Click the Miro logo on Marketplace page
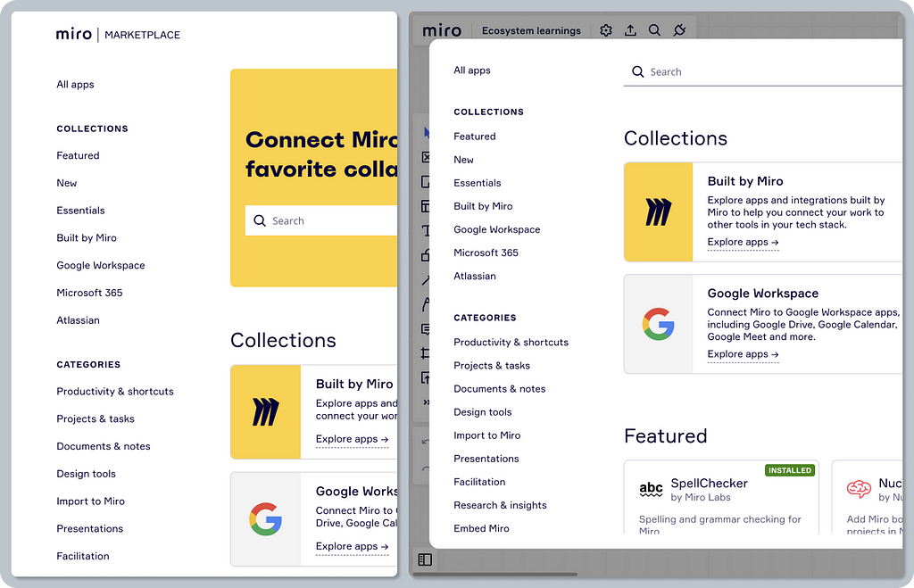Viewport: 914px width, 588px height. [x=74, y=35]
